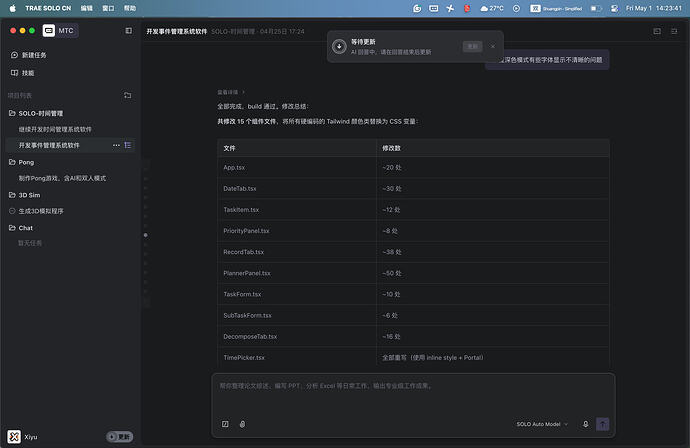Image resolution: width=690 pixels, height=448 pixels.
Task: Open the Shuangpin input method menu
Action: (x=556, y=8)
